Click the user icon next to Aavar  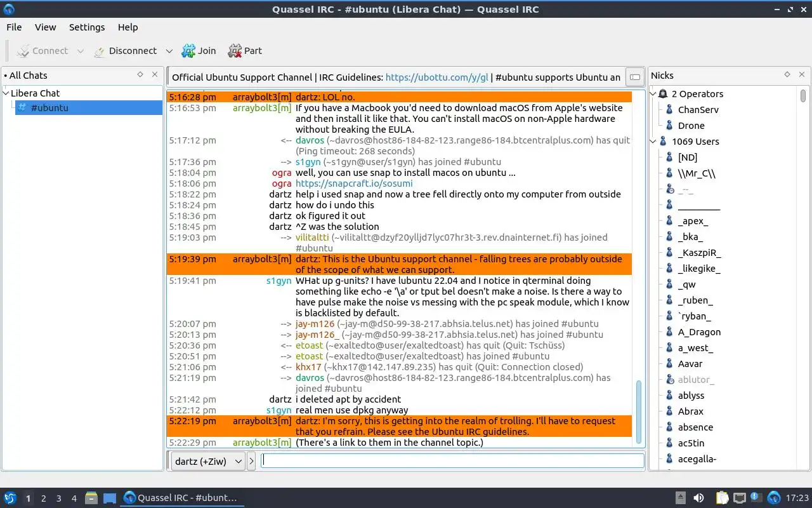pyautogui.click(x=669, y=364)
